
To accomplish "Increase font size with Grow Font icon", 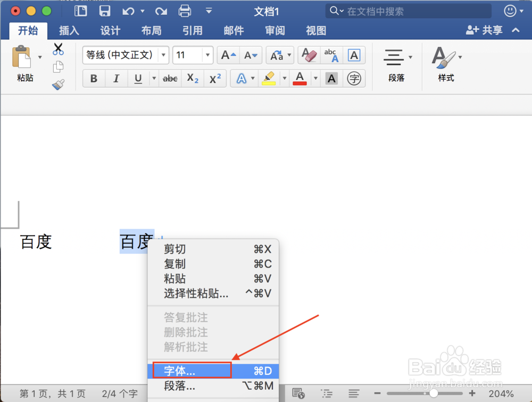I will [x=228, y=55].
